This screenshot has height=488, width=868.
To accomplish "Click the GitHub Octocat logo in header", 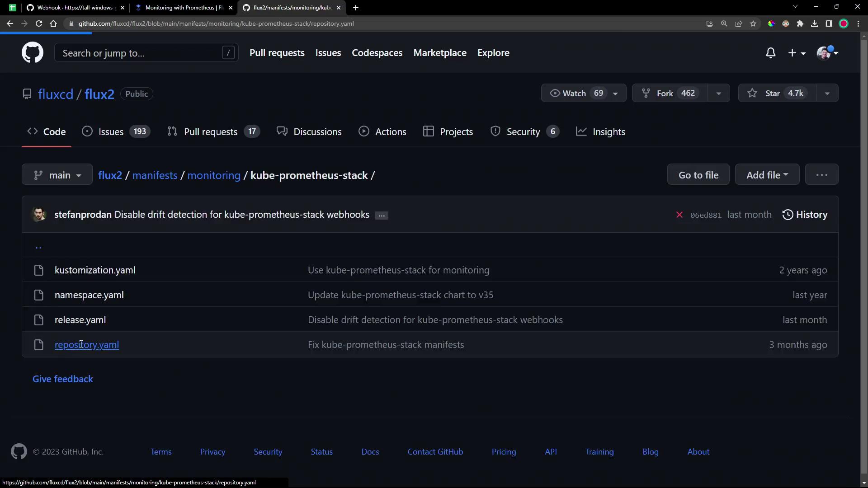I will (32, 53).
